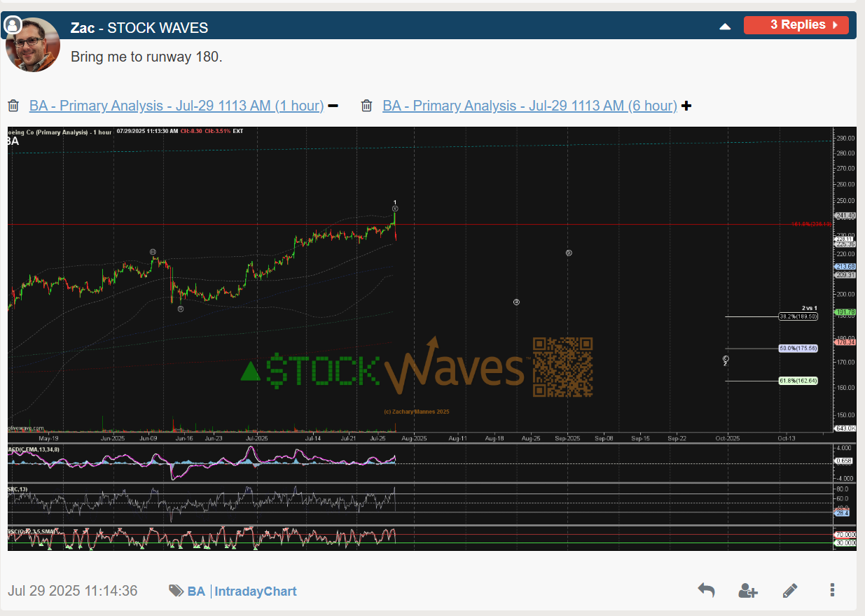Open the vertical three-dot more options menu
This screenshot has width=865, height=616.
[832, 590]
